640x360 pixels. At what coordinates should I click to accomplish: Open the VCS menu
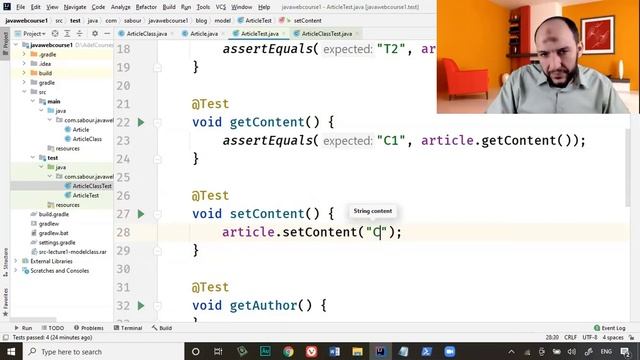click(x=220, y=7)
